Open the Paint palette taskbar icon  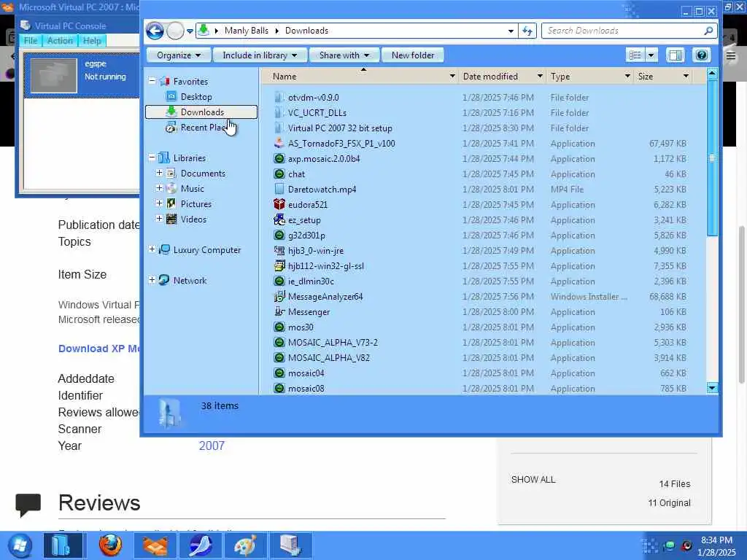[245, 545]
